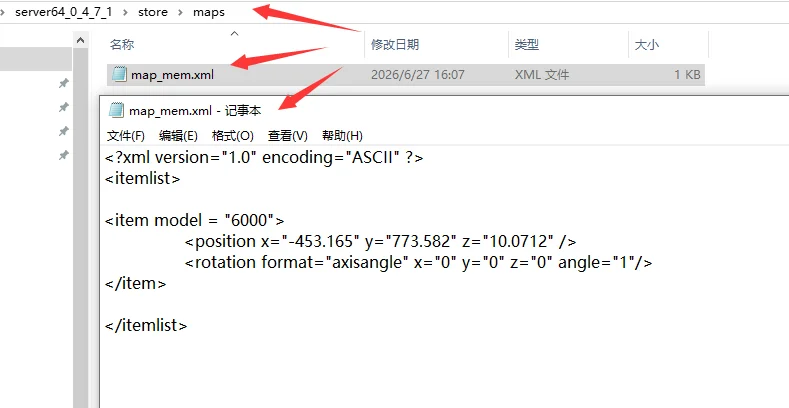
Task: Open the 编辑(E) menu in Notepad
Action: pos(178,136)
